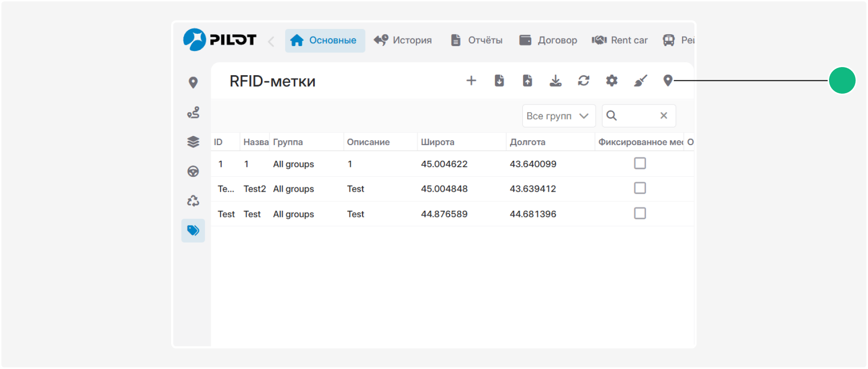Click latitude value 44.876589

coord(444,214)
